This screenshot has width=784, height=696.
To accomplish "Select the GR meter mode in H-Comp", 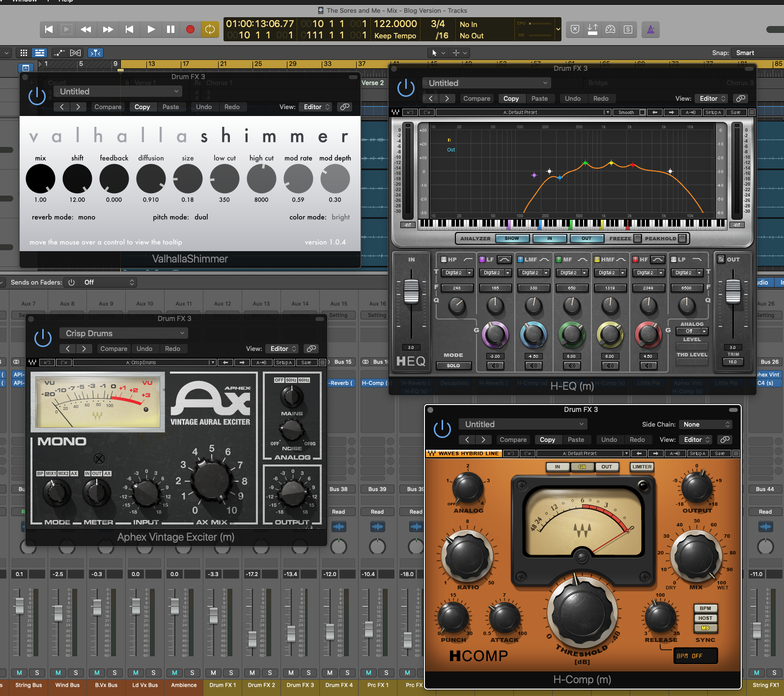I will tap(582, 467).
